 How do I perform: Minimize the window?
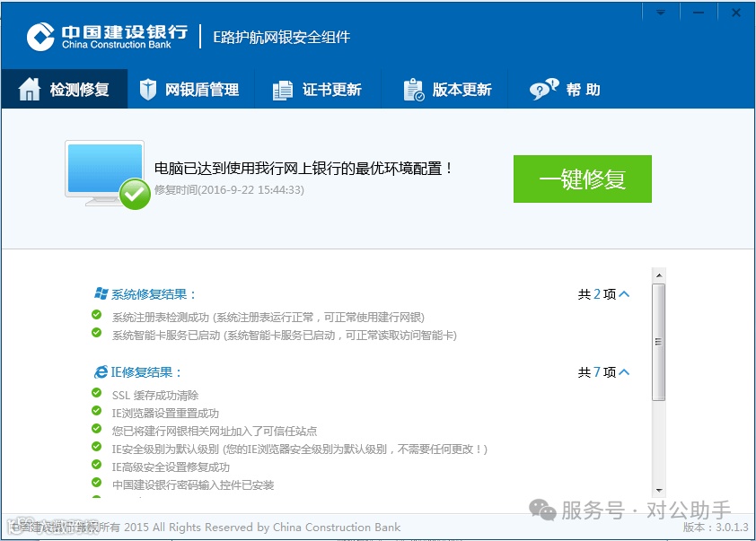[699, 12]
